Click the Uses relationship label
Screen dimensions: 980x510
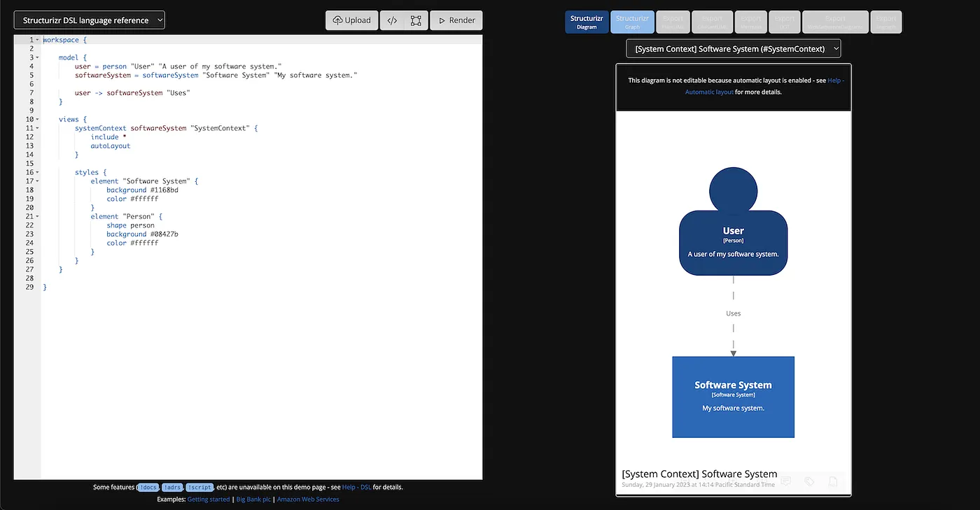734,313
